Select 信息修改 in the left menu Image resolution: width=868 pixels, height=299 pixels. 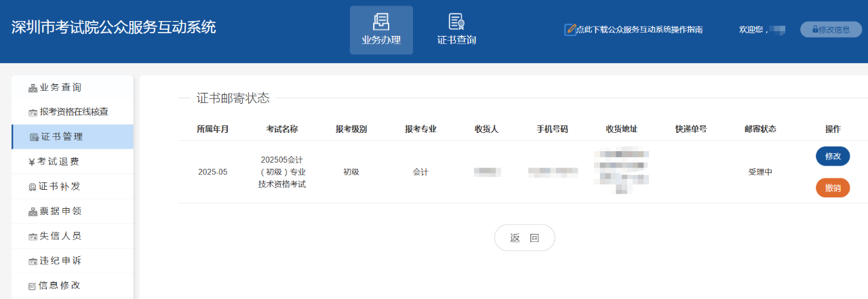click(x=60, y=285)
